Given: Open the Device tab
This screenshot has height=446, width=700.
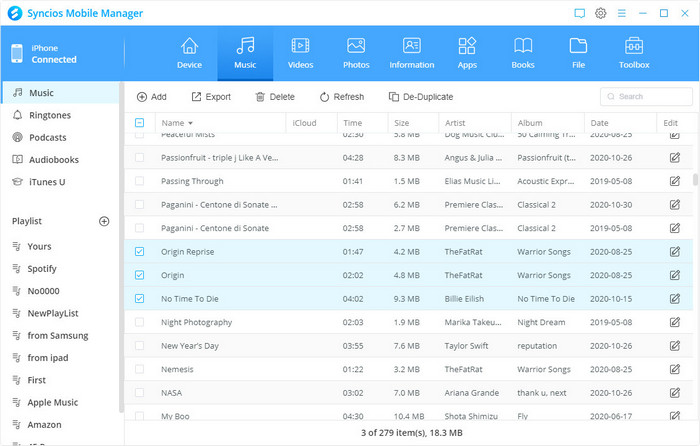Looking at the screenshot, I should (189, 54).
